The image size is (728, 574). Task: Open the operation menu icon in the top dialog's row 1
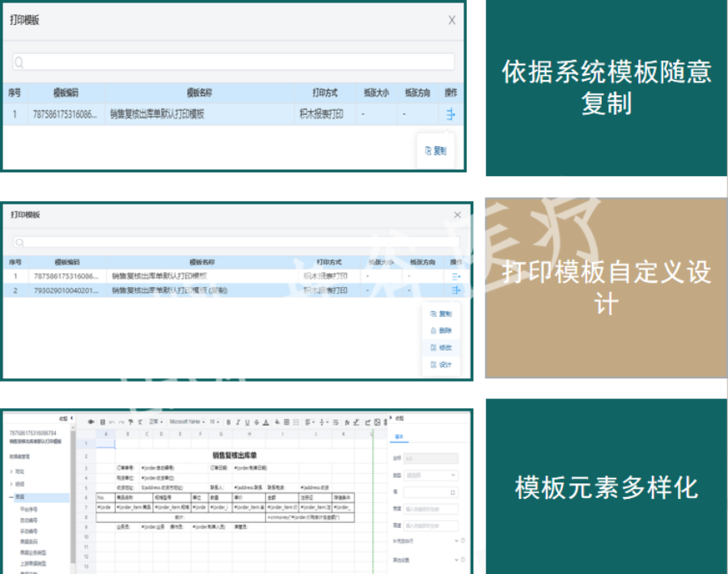(451, 114)
